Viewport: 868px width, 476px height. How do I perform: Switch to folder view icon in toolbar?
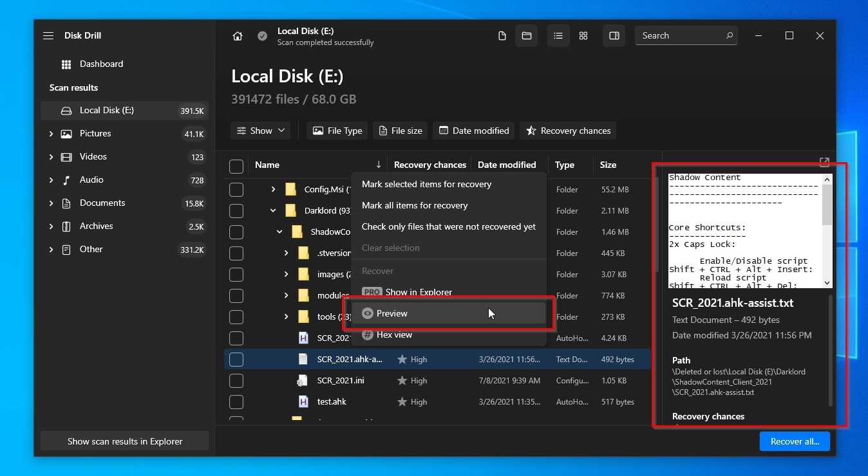click(x=526, y=36)
